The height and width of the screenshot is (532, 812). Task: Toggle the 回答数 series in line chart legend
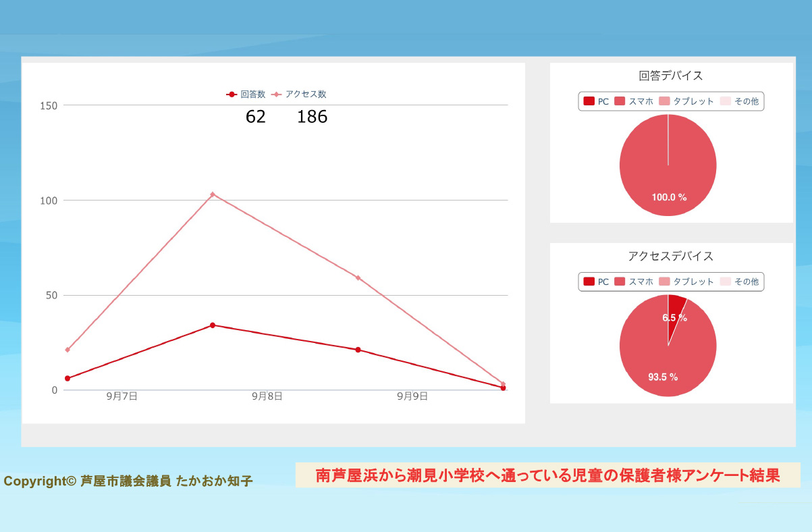246,95
